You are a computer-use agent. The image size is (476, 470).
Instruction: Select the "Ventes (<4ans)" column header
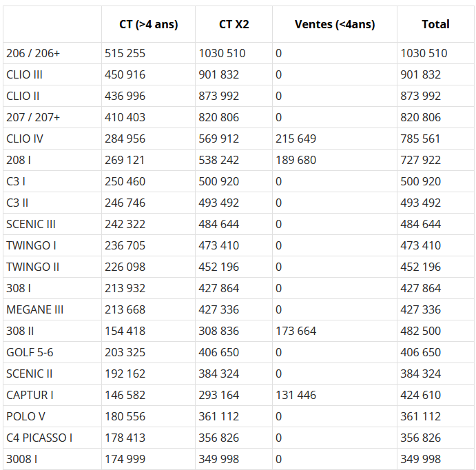tap(334, 24)
